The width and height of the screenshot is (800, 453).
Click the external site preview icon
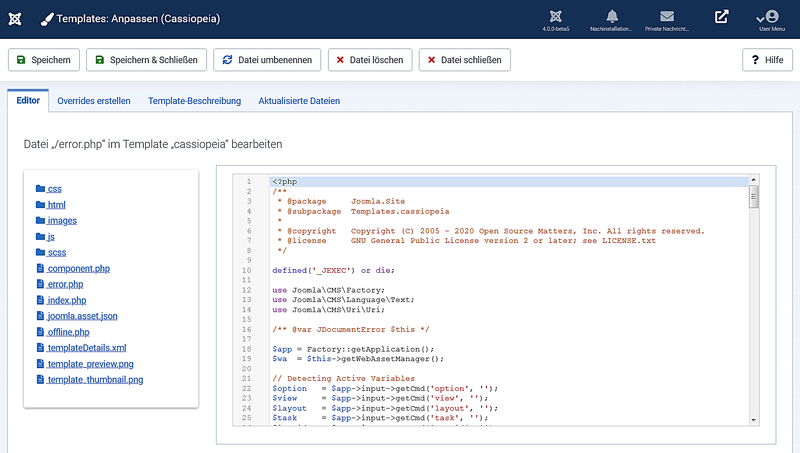721,17
